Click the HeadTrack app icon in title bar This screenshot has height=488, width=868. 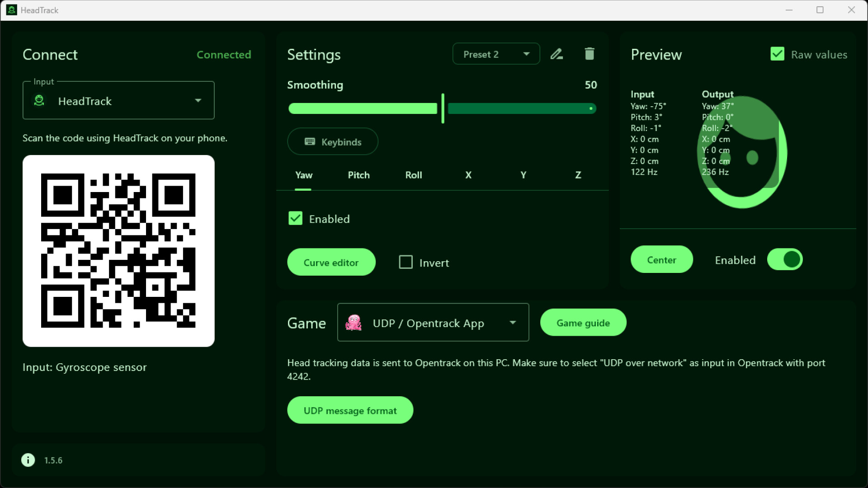[x=12, y=10]
